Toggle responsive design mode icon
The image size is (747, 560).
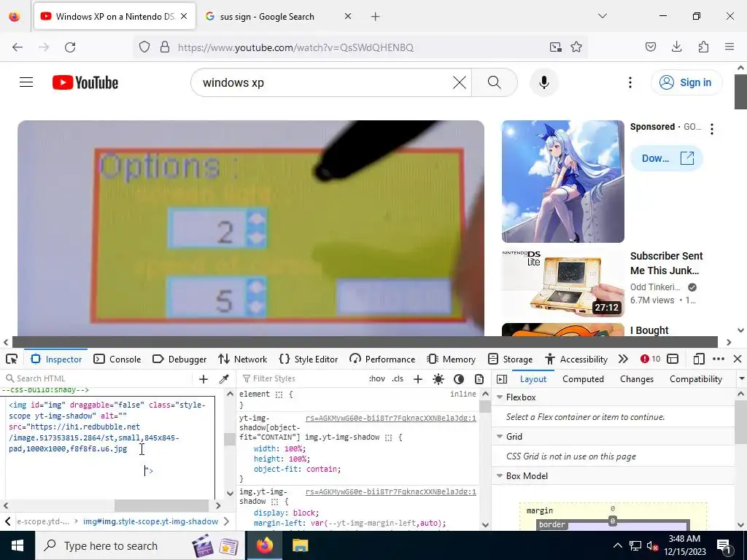click(698, 359)
